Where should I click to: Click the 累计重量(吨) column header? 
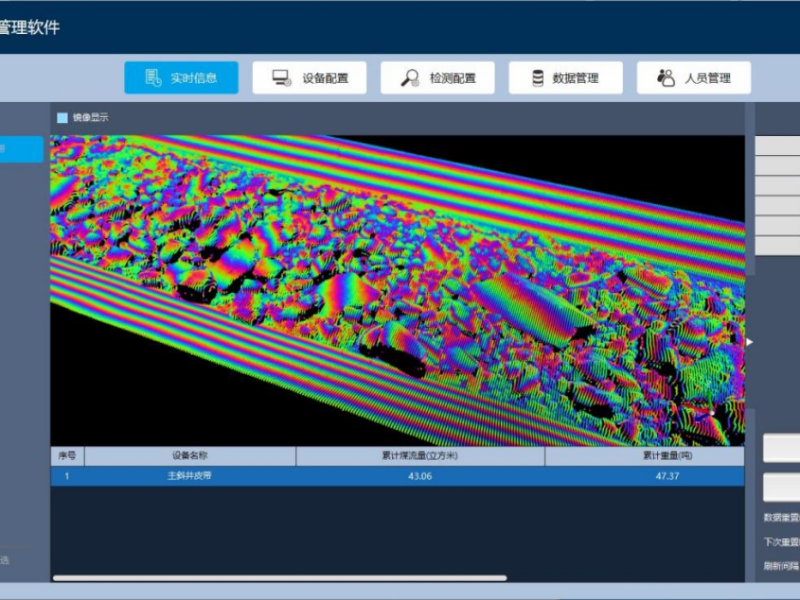pyautogui.click(x=668, y=456)
